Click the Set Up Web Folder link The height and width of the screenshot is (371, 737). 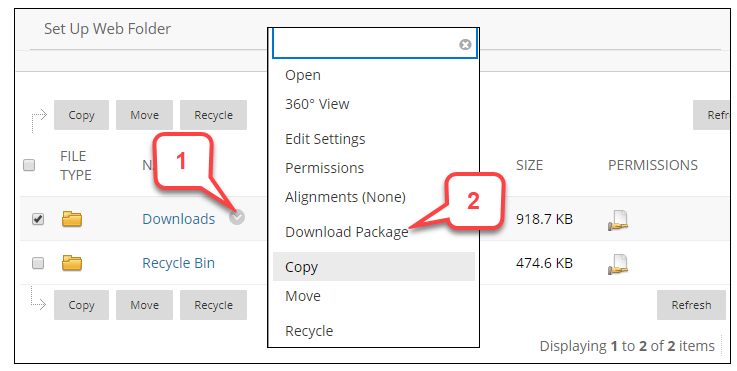(x=108, y=29)
